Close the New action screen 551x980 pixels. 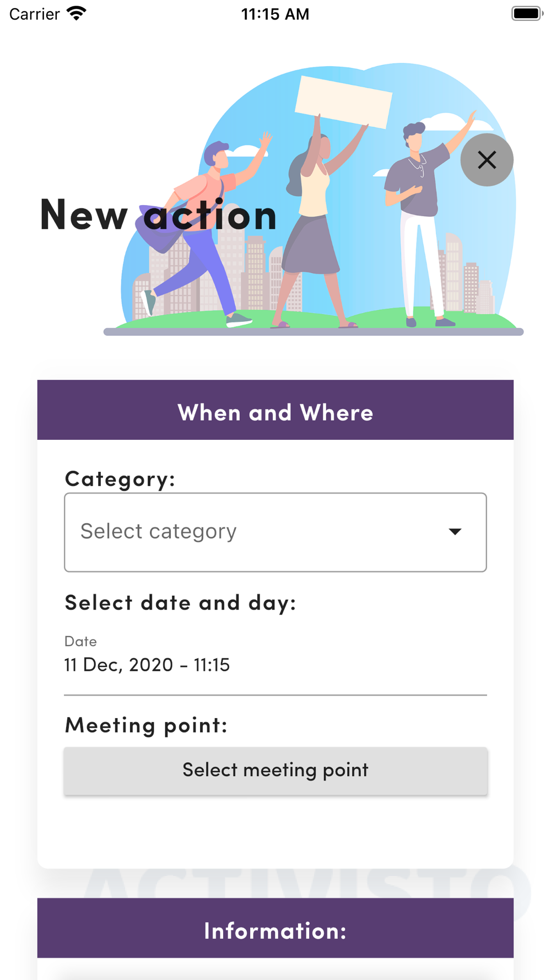[487, 160]
